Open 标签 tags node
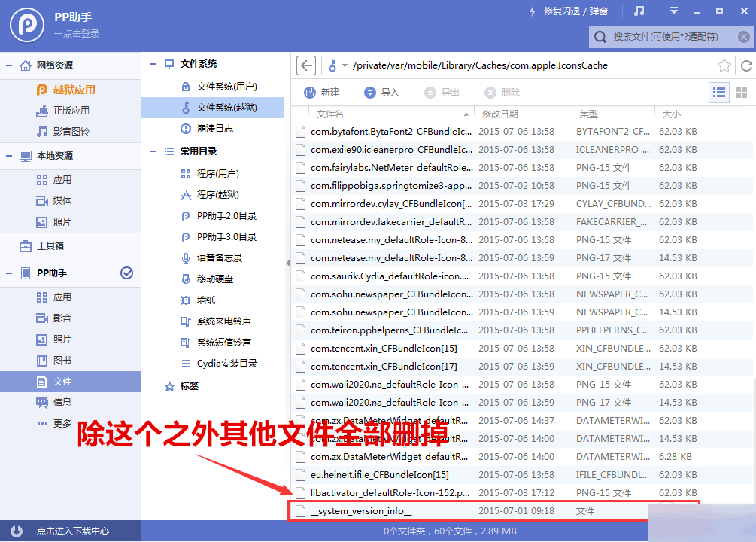Screen dimensions: 756x542 pyautogui.click(x=181, y=386)
